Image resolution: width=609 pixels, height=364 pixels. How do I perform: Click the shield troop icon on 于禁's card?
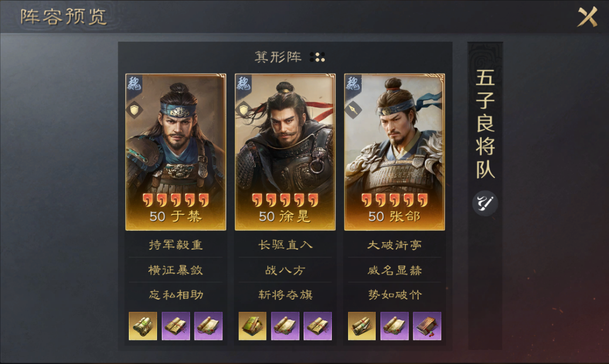pos(134,110)
